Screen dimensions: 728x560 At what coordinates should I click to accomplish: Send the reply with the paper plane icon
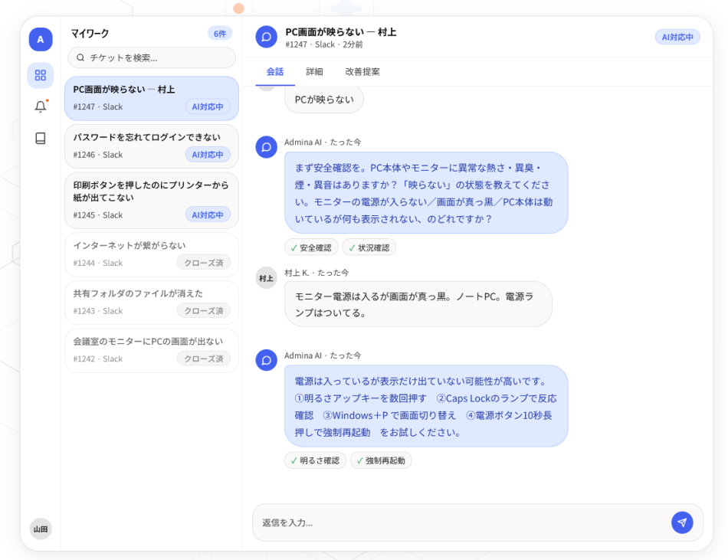(681, 522)
